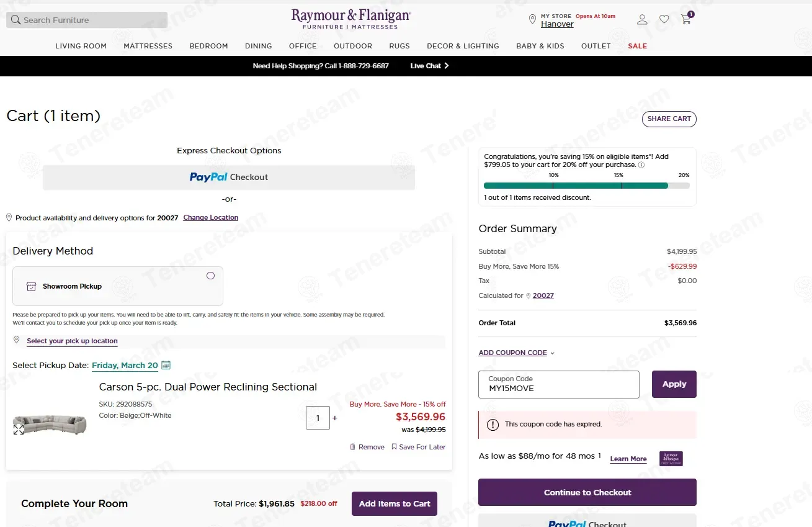Click the plus icon to increase quantity
The image size is (812, 527).
click(x=335, y=418)
